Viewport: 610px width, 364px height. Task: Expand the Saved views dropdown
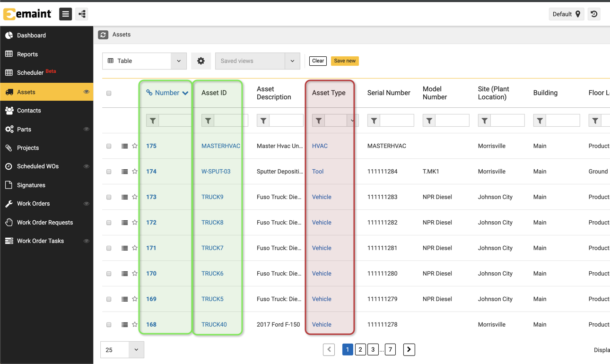[x=292, y=61]
